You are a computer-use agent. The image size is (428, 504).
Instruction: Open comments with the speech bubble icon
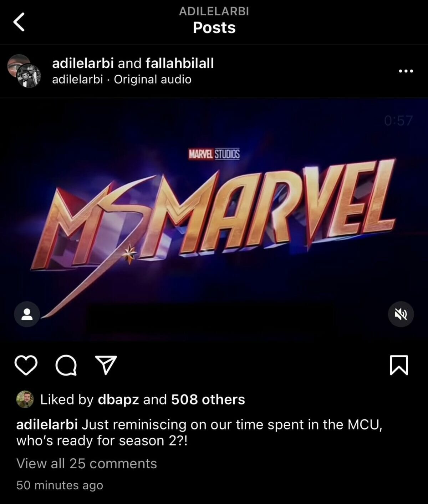(x=66, y=366)
